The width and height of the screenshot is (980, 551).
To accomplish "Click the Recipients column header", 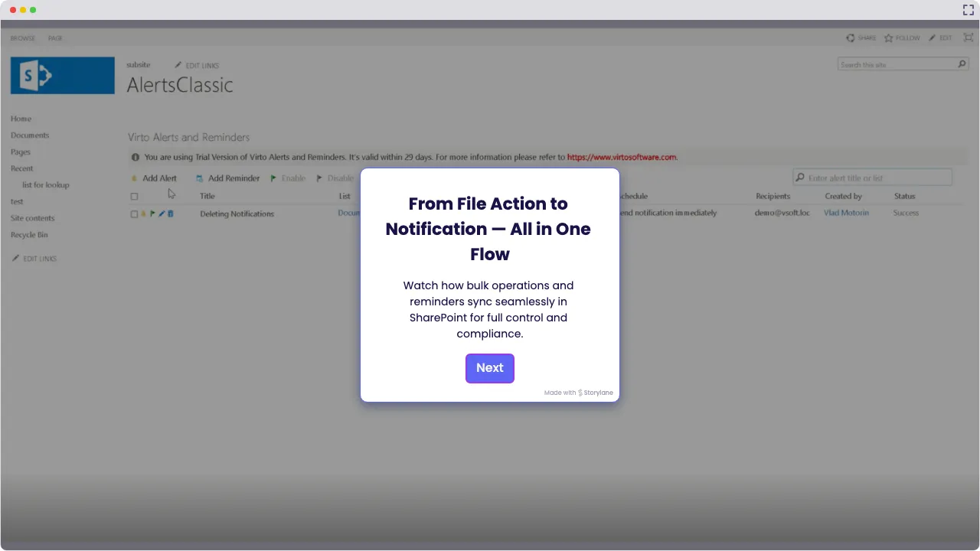I will (x=773, y=197).
